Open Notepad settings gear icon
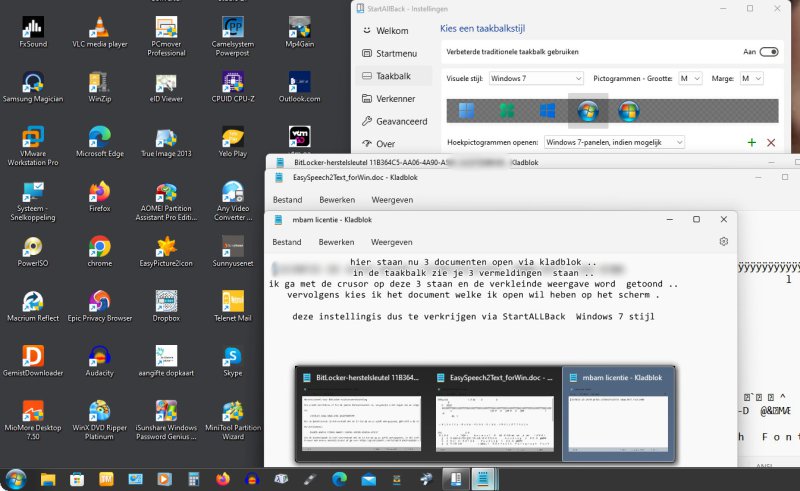Image resolution: width=800 pixels, height=491 pixels. point(723,241)
